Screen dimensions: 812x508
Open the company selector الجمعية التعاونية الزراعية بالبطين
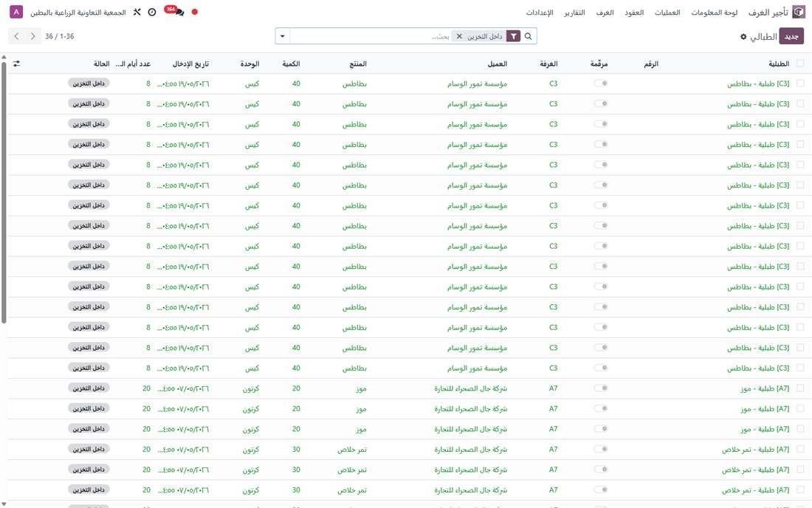point(78,12)
